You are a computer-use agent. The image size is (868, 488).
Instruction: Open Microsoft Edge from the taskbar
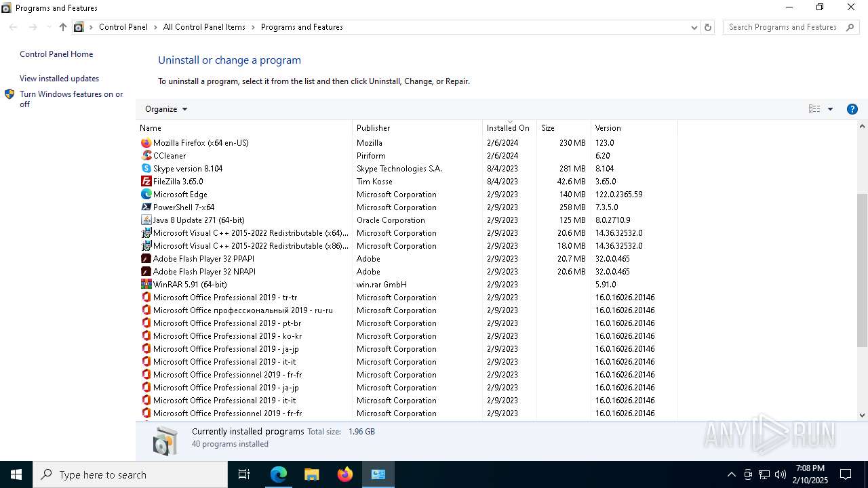pyautogui.click(x=279, y=474)
